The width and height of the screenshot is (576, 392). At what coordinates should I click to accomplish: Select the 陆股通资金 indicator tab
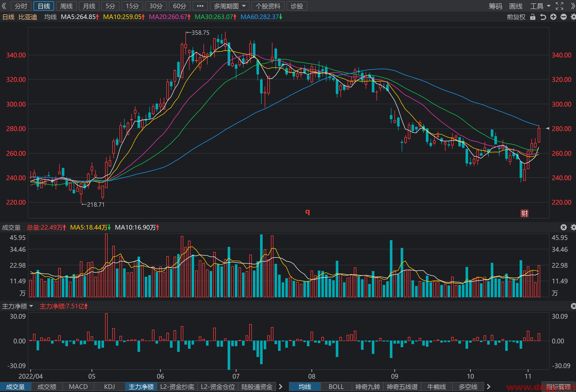pos(257,387)
